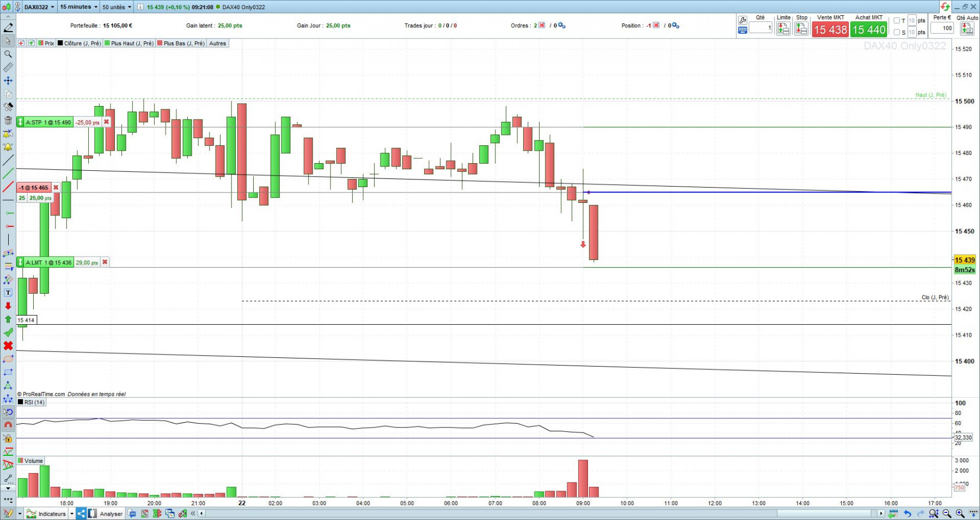This screenshot has height=520, width=980.
Task: Enable the T target checkbox
Action: coord(897,21)
